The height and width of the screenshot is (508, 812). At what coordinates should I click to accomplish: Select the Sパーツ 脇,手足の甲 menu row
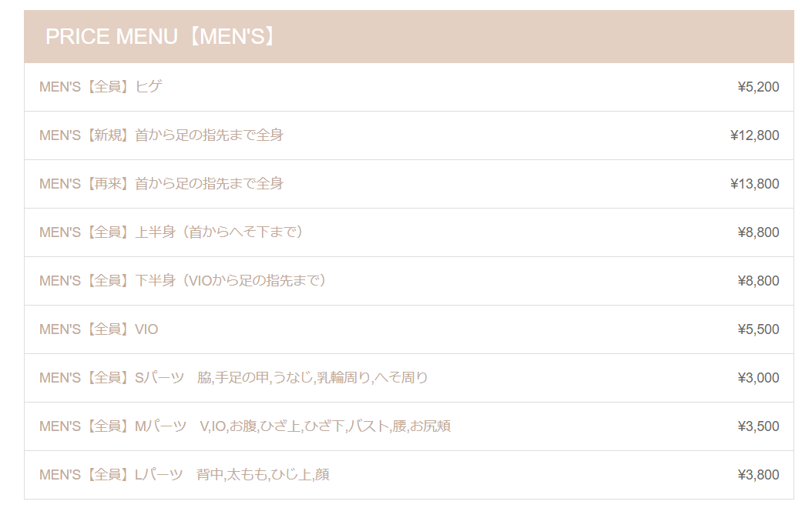point(408,378)
